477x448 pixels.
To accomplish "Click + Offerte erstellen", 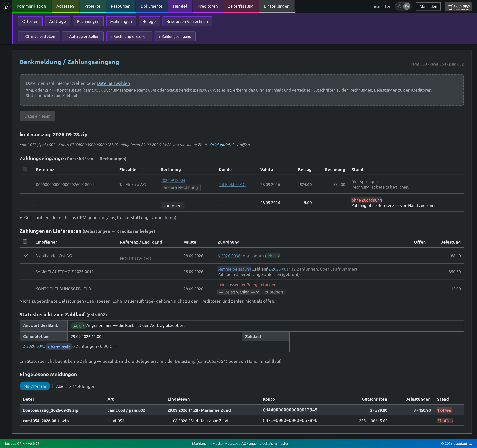I will 39,36.
